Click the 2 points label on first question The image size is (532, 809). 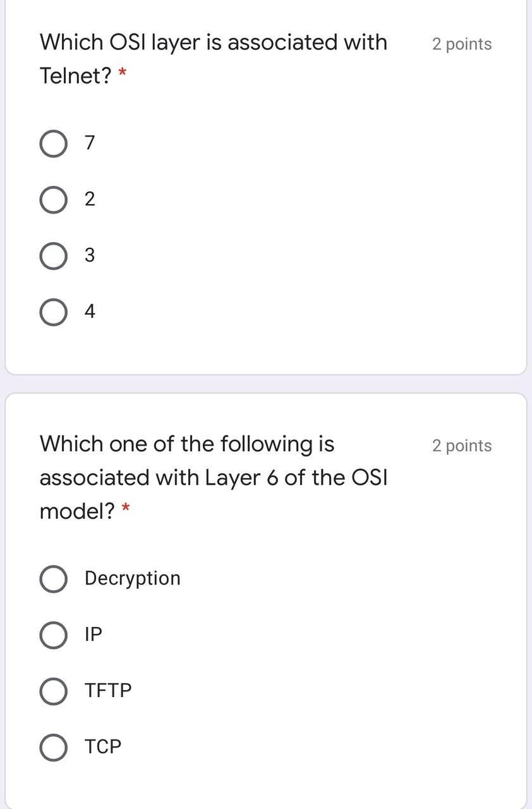coord(462,44)
